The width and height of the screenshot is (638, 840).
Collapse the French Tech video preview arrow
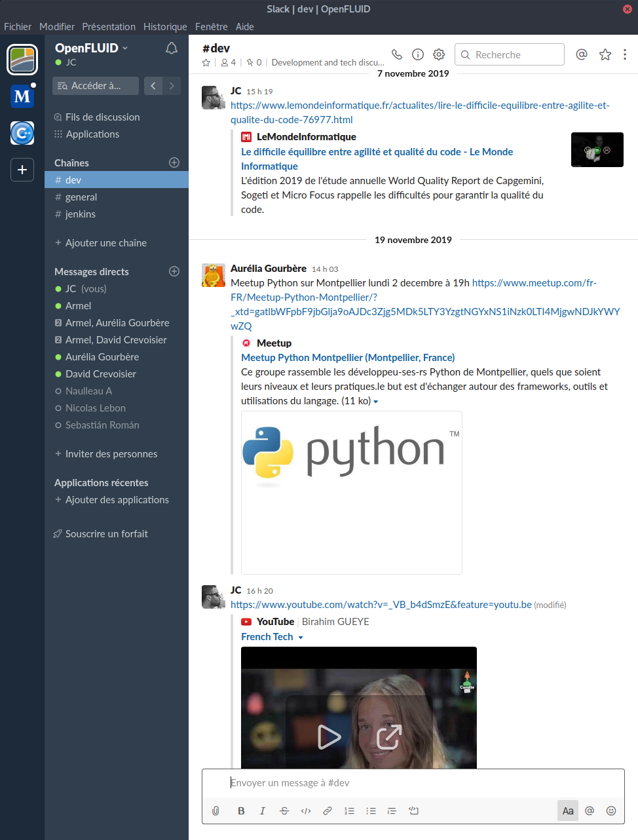pos(301,638)
